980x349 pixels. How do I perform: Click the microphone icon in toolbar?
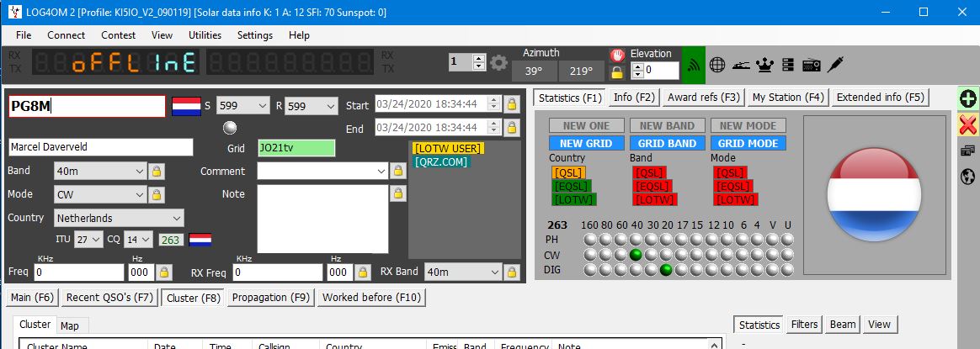point(836,64)
